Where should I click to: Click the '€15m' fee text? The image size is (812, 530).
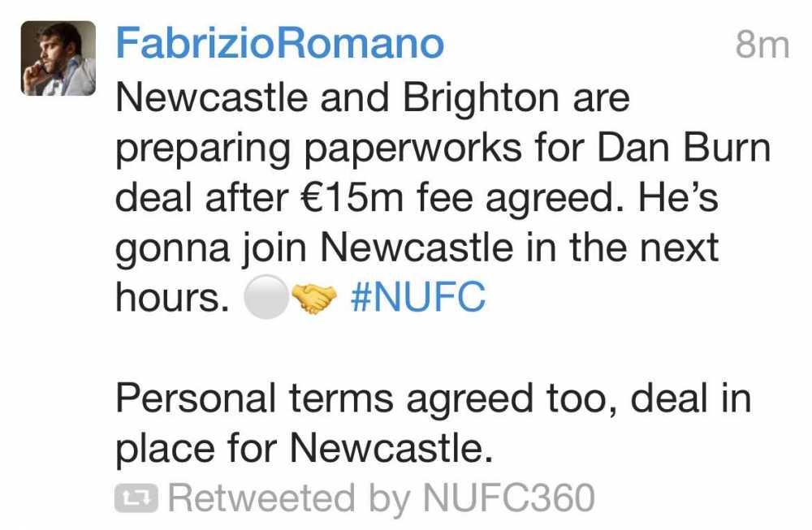point(351,198)
